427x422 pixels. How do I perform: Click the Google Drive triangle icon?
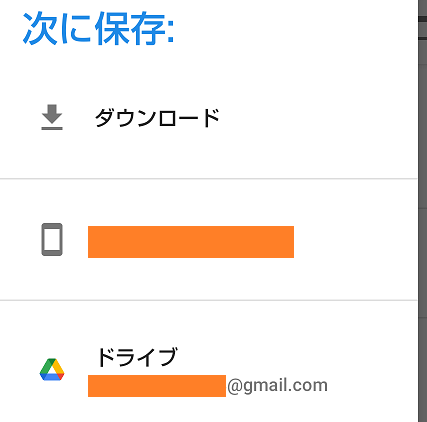[x=52, y=369]
